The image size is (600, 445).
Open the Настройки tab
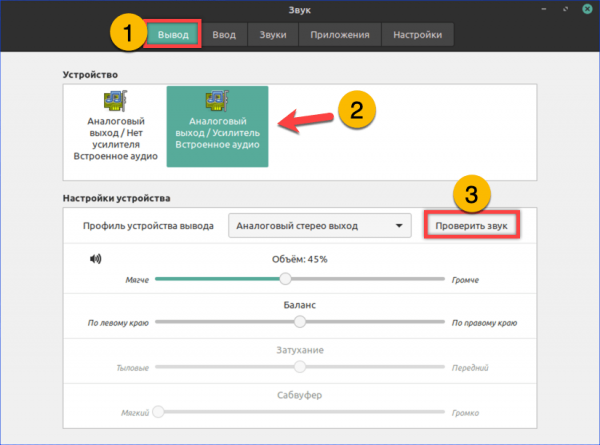[417, 34]
